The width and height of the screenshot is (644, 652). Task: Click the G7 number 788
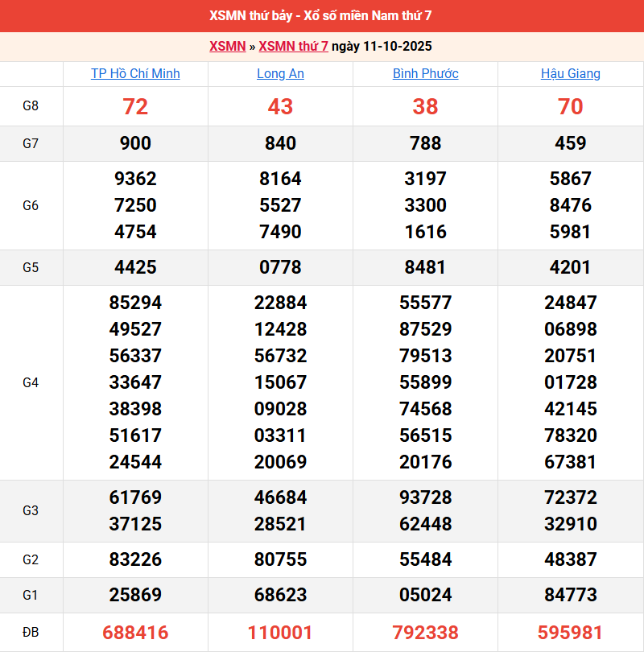tap(425, 143)
